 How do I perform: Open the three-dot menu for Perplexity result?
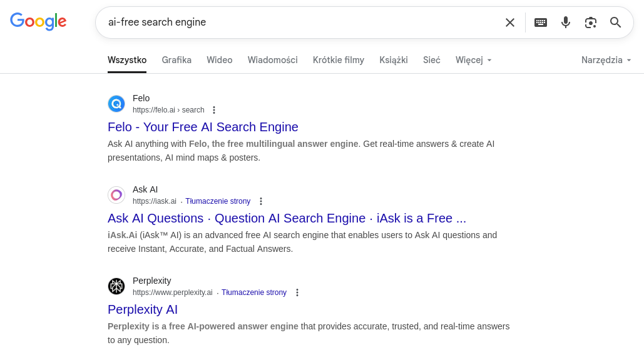click(297, 292)
